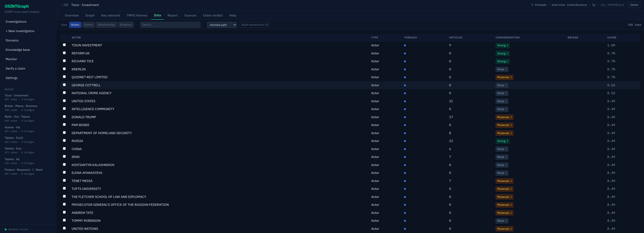The image size is (644, 233).
Task: Click the Search input field
Action: pos(170,25)
